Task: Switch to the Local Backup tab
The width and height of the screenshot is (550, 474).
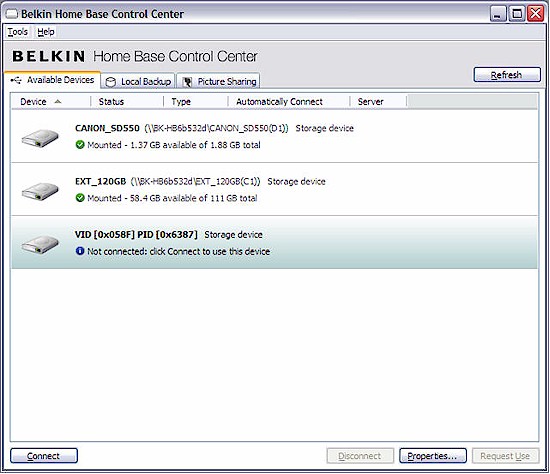Action: pos(138,82)
